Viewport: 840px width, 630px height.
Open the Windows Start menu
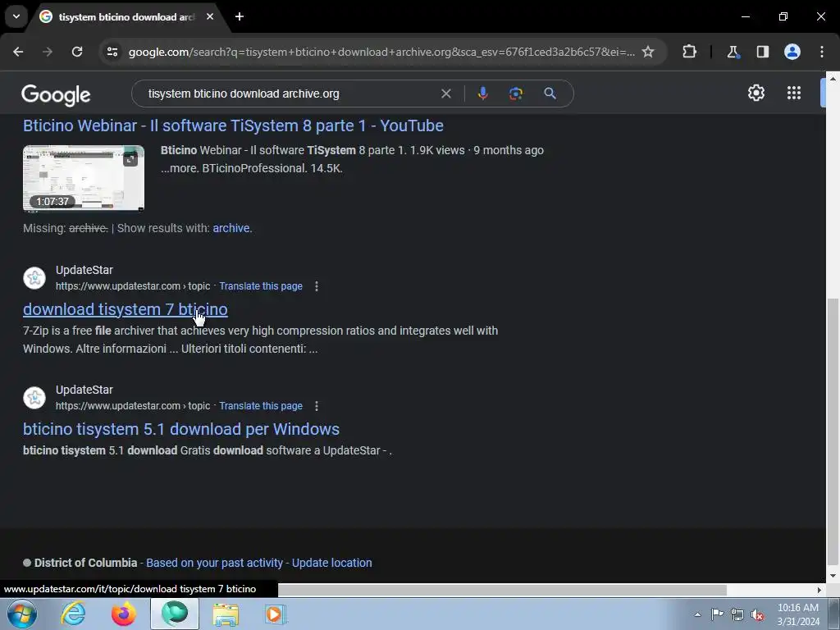[x=21, y=614]
